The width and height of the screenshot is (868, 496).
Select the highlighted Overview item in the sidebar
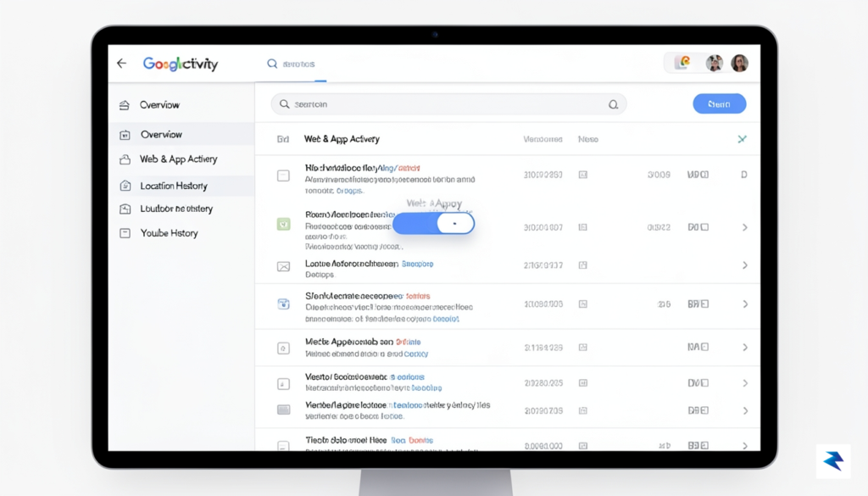[x=181, y=134]
